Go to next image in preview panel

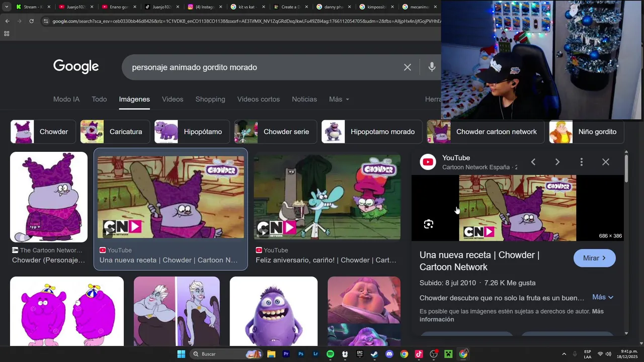click(557, 162)
